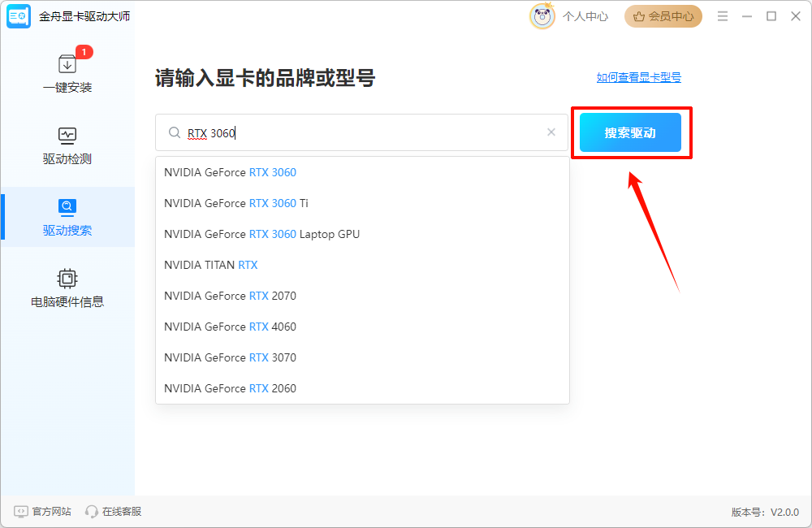Pick RTX 3060 Laptop GPU suggestion
The width and height of the screenshot is (812, 528).
[x=261, y=234]
